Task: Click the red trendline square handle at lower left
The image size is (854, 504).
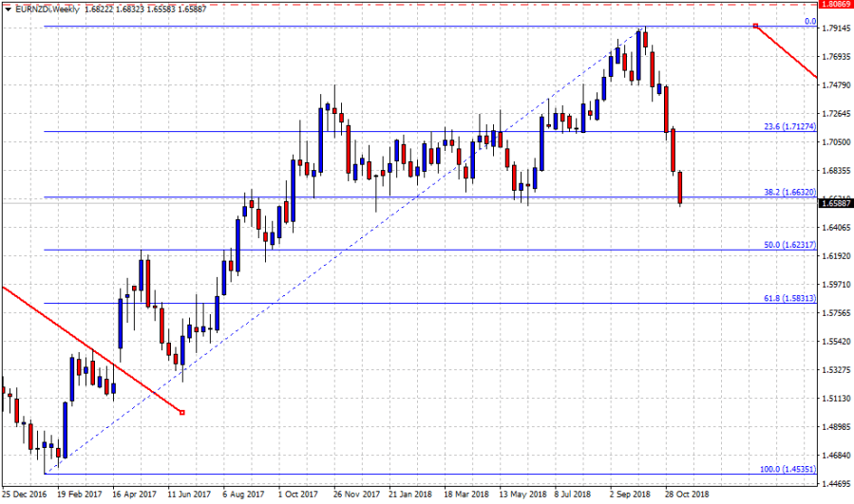Action: tap(181, 412)
